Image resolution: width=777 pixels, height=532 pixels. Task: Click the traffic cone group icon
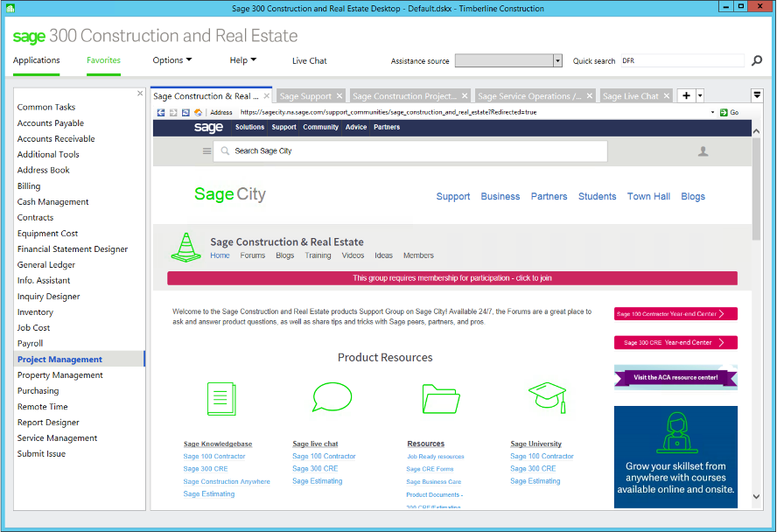[x=185, y=247]
